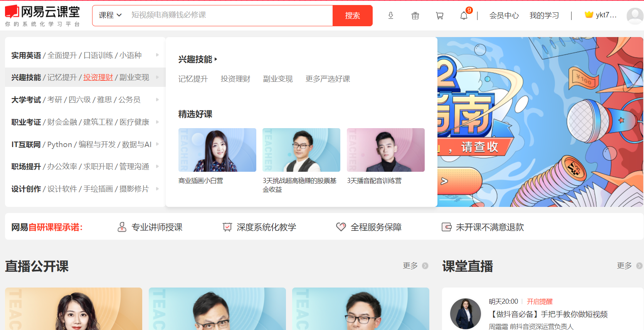Image resolution: width=644 pixels, height=330 pixels.
Task: Click the 开启提醒 reminder link
Action: 540,301
